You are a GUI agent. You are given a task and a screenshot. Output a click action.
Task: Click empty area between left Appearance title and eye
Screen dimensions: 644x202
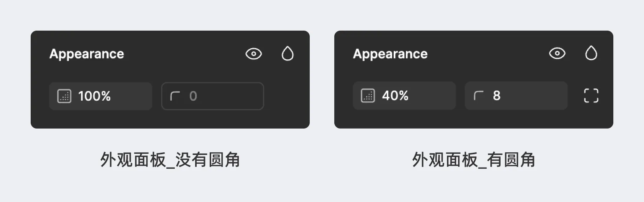coord(184,54)
